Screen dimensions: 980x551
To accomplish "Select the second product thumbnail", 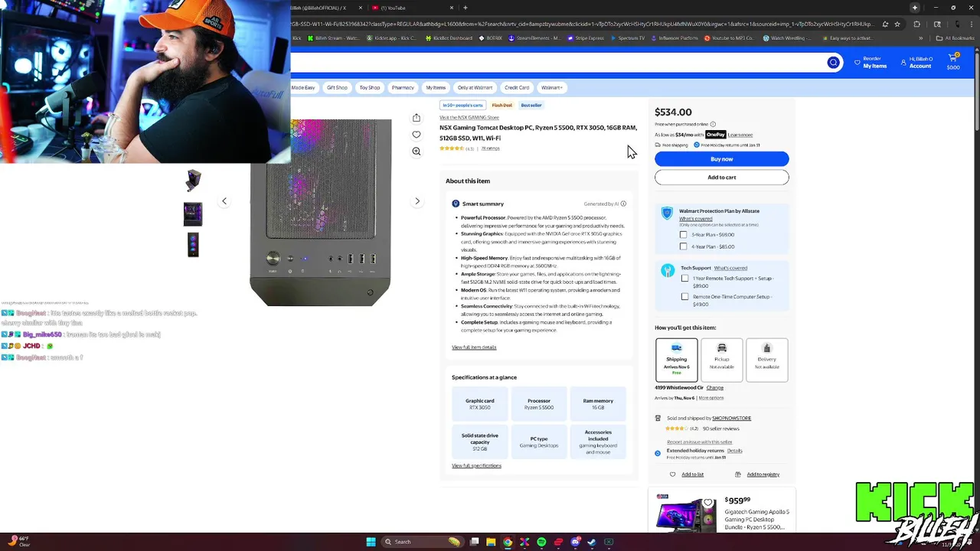I will tap(193, 214).
